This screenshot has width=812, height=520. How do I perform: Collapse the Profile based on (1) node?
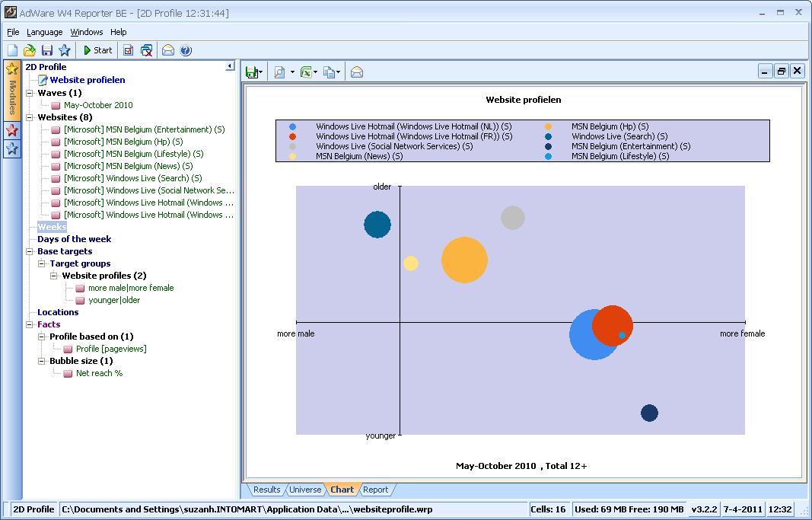point(41,337)
